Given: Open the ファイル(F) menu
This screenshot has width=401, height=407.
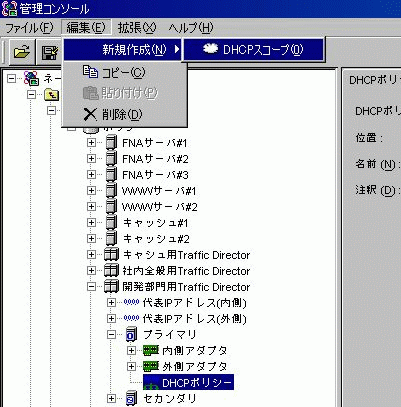Looking at the screenshot, I should [30, 27].
